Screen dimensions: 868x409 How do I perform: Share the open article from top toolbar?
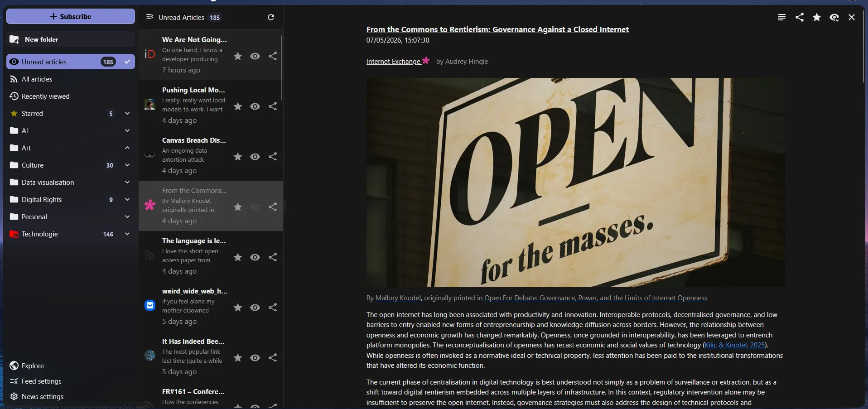point(800,17)
